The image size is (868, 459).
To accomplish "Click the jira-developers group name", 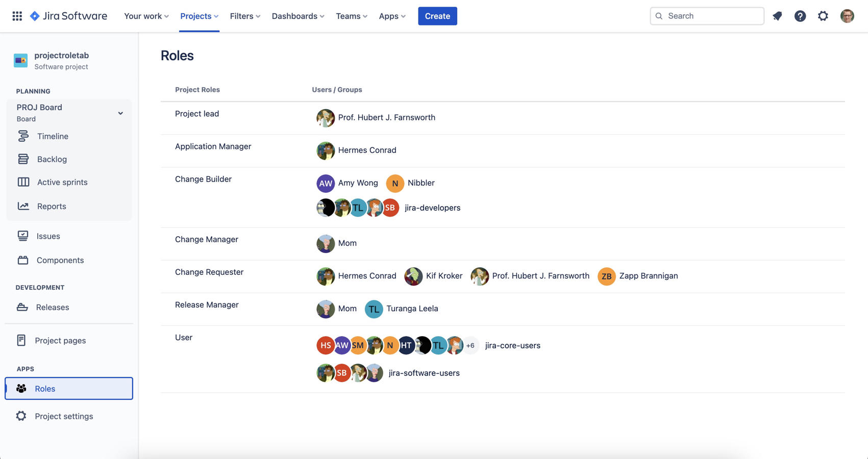I will tap(432, 208).
